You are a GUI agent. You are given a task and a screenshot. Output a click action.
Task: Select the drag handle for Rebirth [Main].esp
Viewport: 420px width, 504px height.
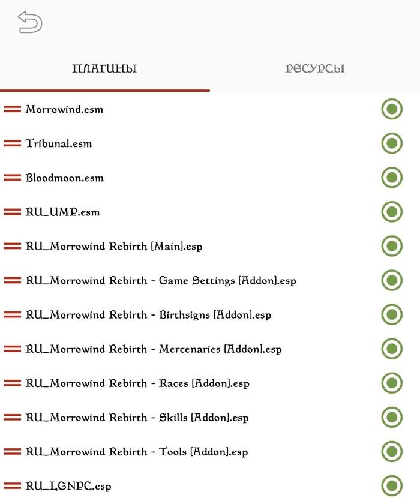click(13, 246)
